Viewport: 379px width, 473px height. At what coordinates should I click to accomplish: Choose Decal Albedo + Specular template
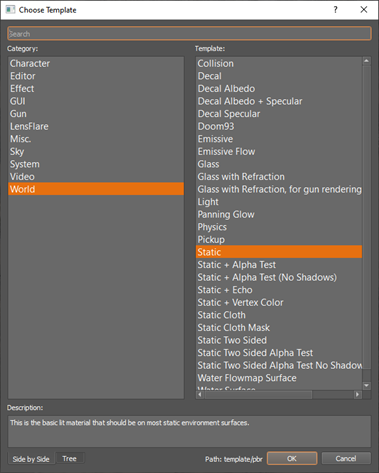[279, 101]
